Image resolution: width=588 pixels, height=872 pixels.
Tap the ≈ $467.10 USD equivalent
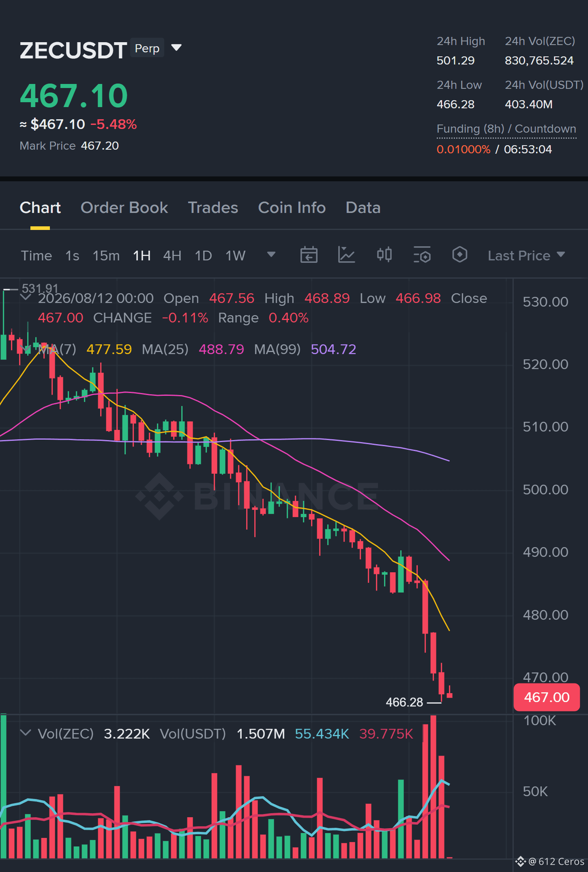pos(52,124)
